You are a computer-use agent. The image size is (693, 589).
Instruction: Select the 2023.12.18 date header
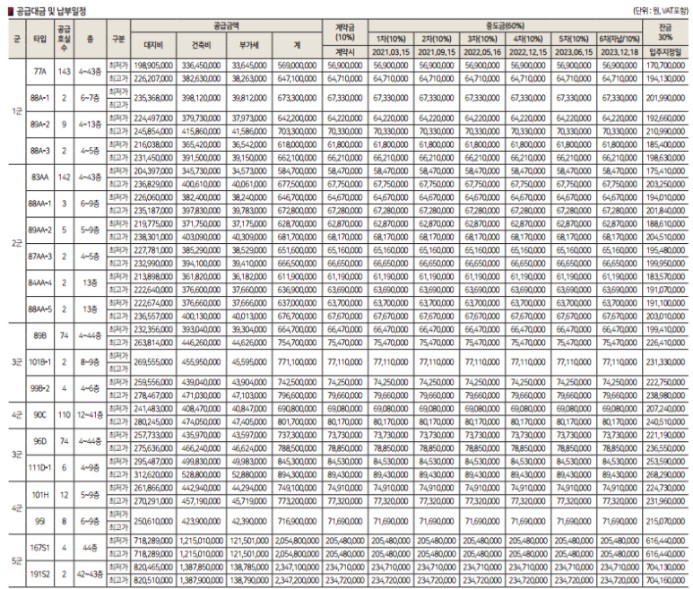(620, 52)
